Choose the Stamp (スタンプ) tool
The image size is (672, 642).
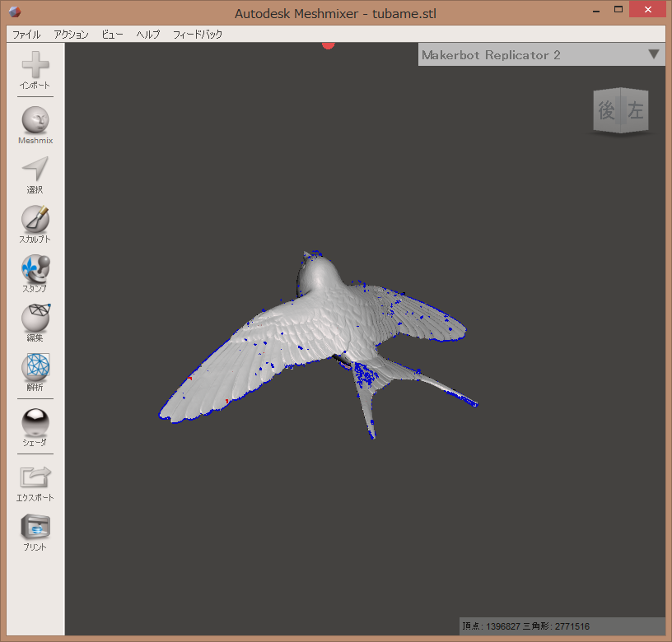[x=35, y=268]
